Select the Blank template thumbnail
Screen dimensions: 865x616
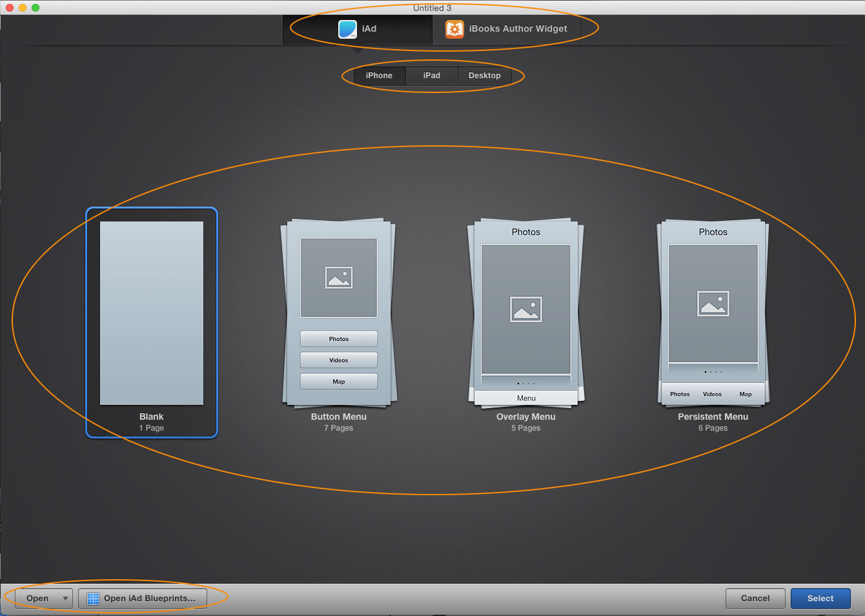[x=152, y=313]
